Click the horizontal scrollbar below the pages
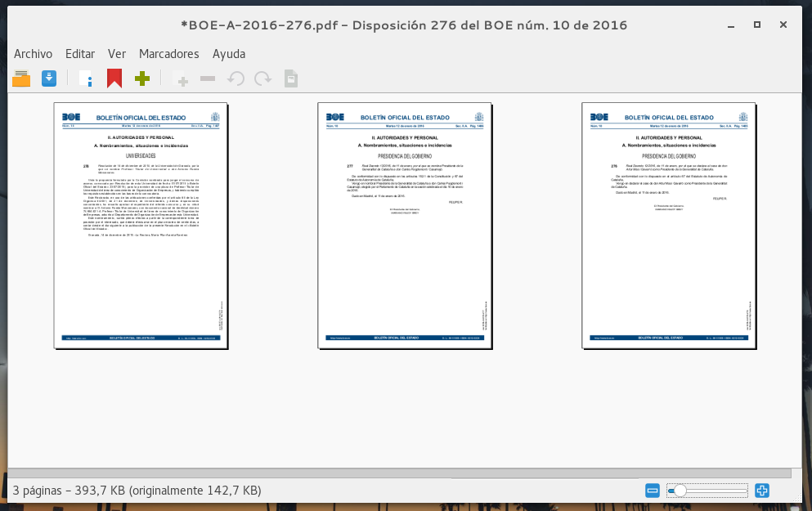The image size is (812, 511). 401,473
